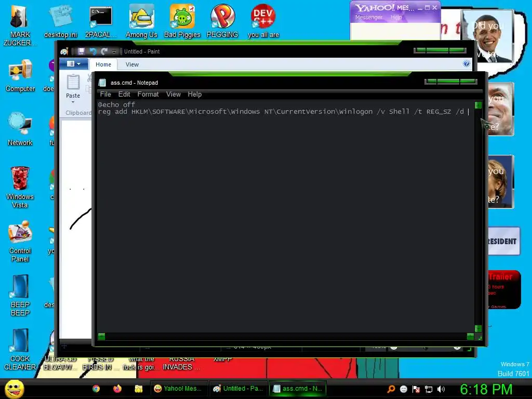Screen dimensions: 532x399
Task: Open the File menu in Notepad
Action: point(105,95)
